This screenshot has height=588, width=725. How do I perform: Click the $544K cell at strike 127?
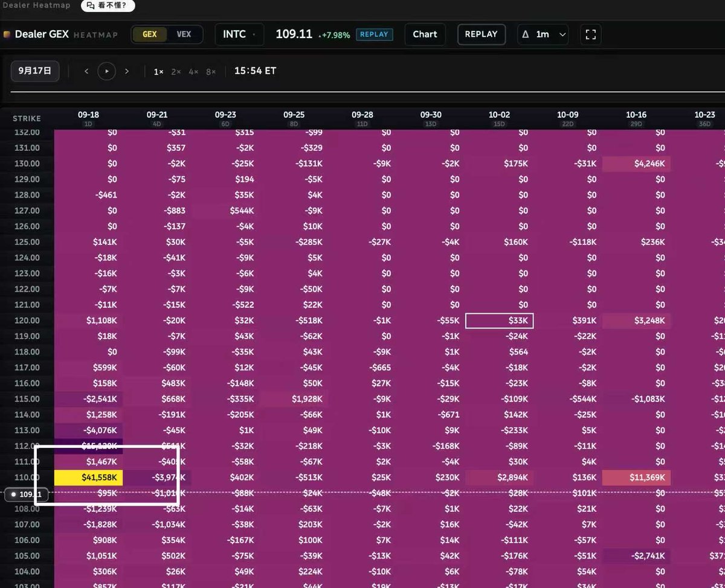tap(225, 211)
